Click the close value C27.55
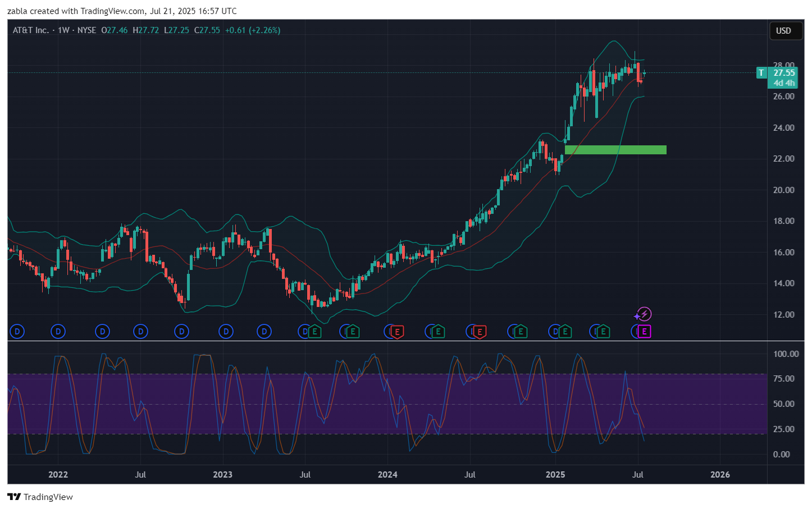Viewport: 812px width, 509px height. [207, 30]
